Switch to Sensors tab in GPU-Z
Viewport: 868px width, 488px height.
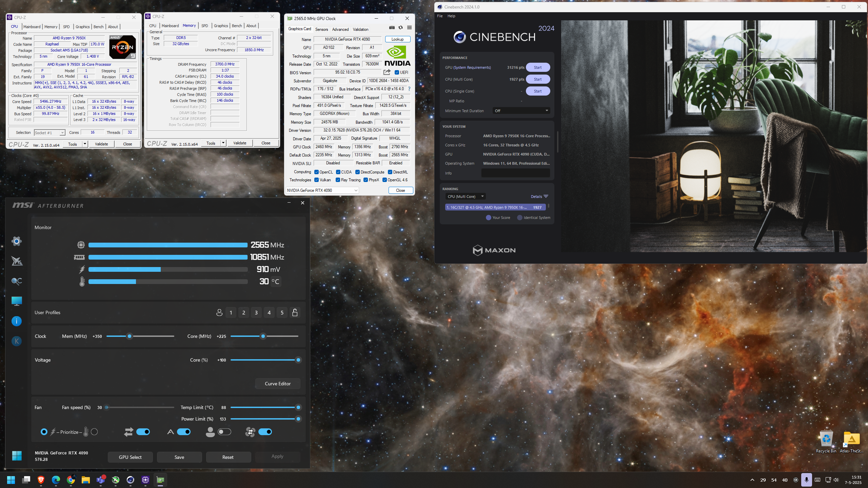[x=321, y=29]
